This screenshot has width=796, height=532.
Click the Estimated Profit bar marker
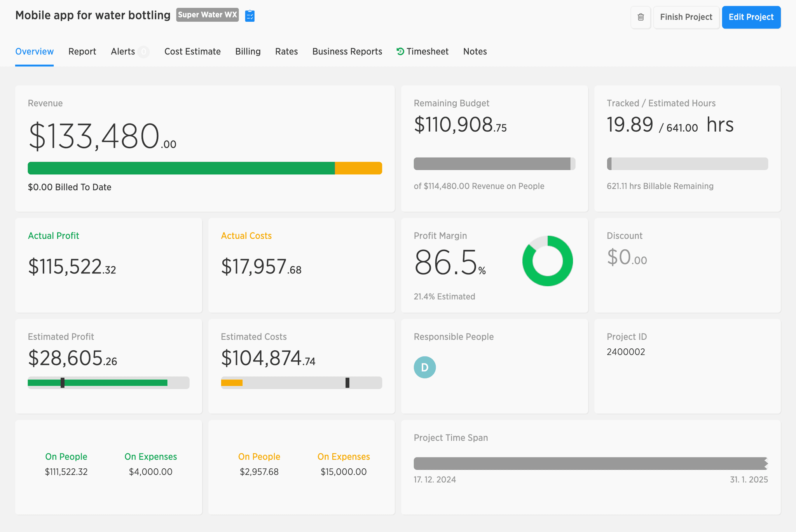(63, 383)
